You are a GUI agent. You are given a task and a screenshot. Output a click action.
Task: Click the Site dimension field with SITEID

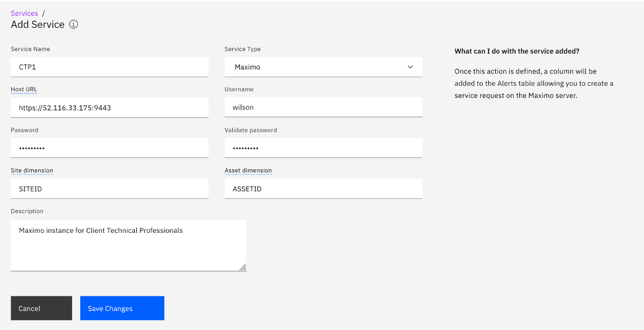pyautogui.click(x=110, y=189)
